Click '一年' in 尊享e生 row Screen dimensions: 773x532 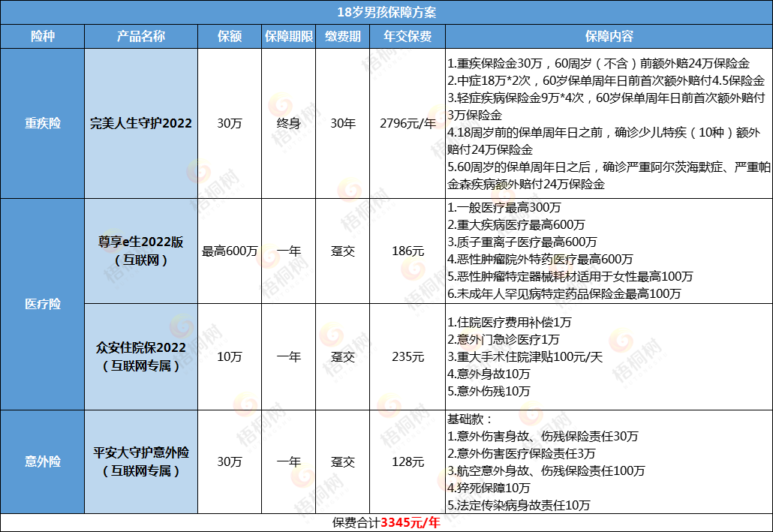tap(288, 251)
